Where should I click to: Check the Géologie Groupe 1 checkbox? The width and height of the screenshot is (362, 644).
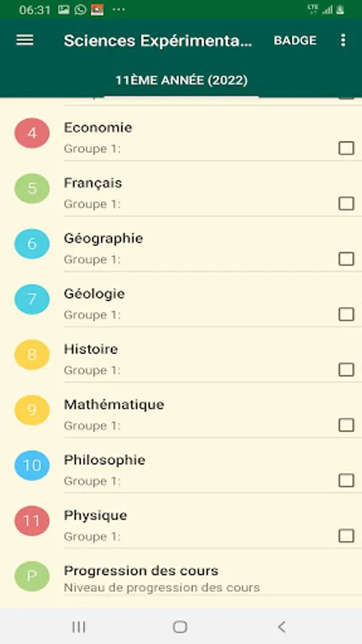point(346,314)
